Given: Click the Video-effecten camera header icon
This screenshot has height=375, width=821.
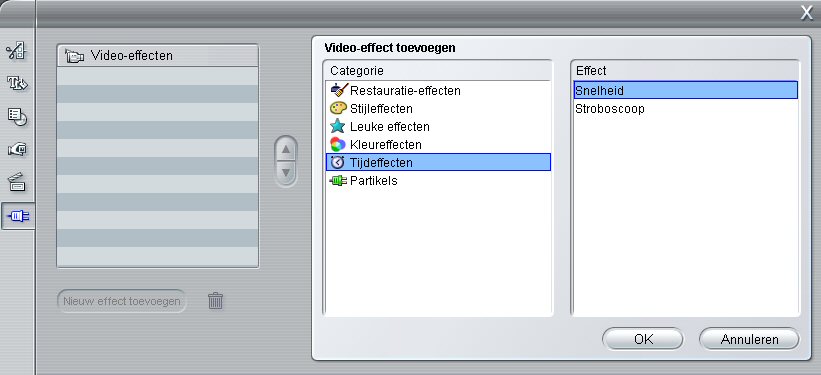Looking at the screenshot, I should [74, 56].
